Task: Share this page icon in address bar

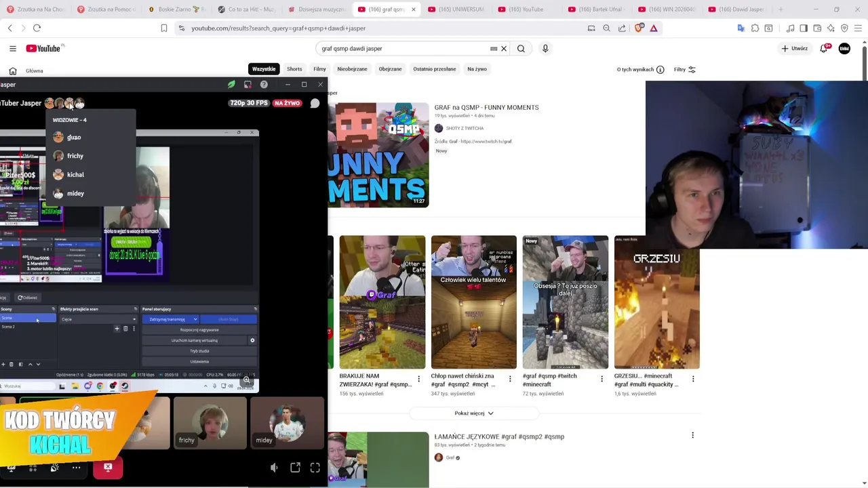Action: pyautogui.click(x=622, y=28)
